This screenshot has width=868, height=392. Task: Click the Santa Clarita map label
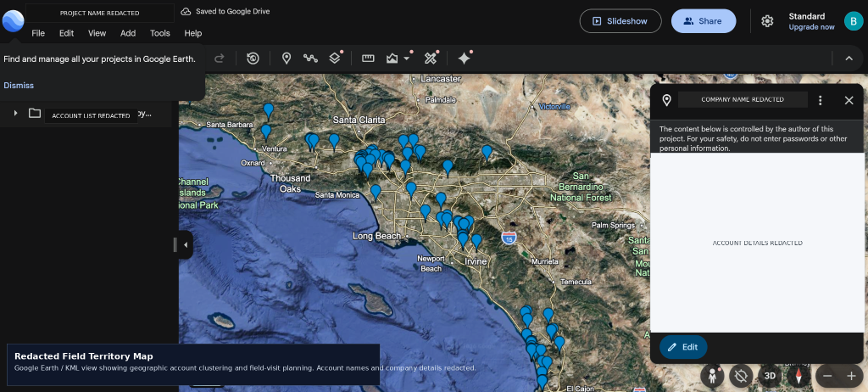tap(358, 119)
